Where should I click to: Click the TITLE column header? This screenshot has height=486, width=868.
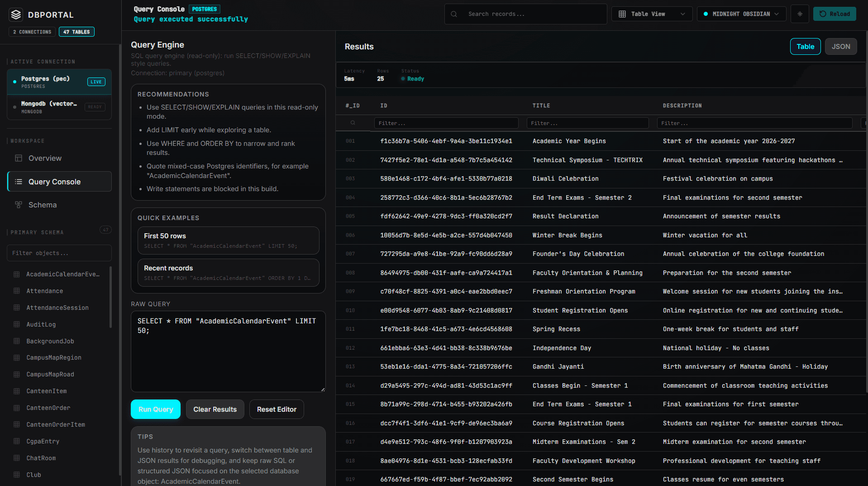click(x=541, y=106)
